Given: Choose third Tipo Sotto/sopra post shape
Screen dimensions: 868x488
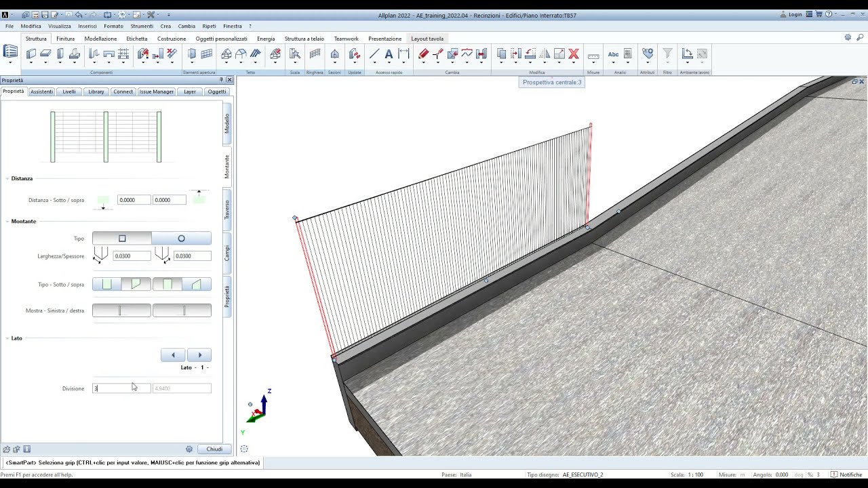Looking at the screenshot, I should 167,284.
